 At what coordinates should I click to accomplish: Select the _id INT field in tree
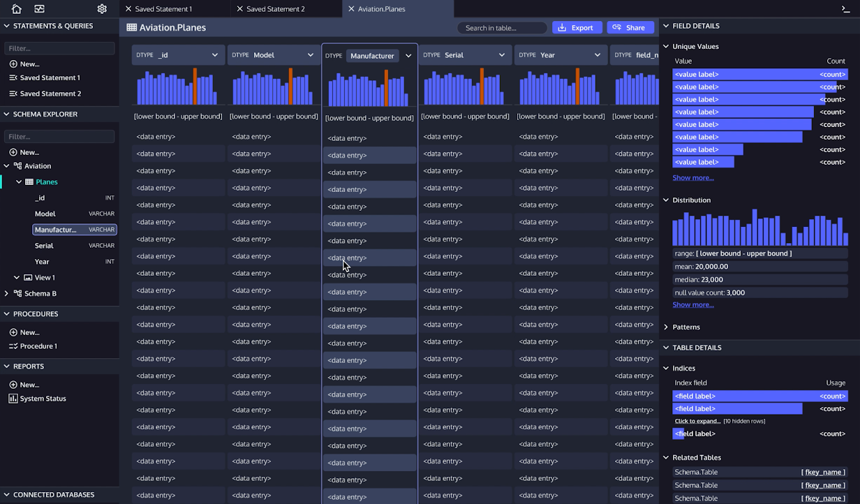pyautogui.click(x=74, y=198)
